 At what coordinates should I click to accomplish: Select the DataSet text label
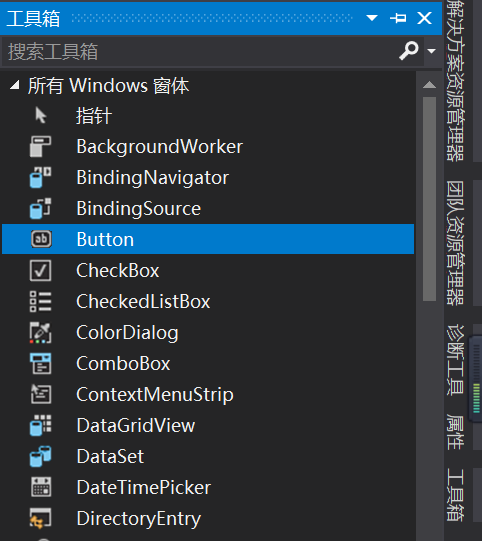110,456
